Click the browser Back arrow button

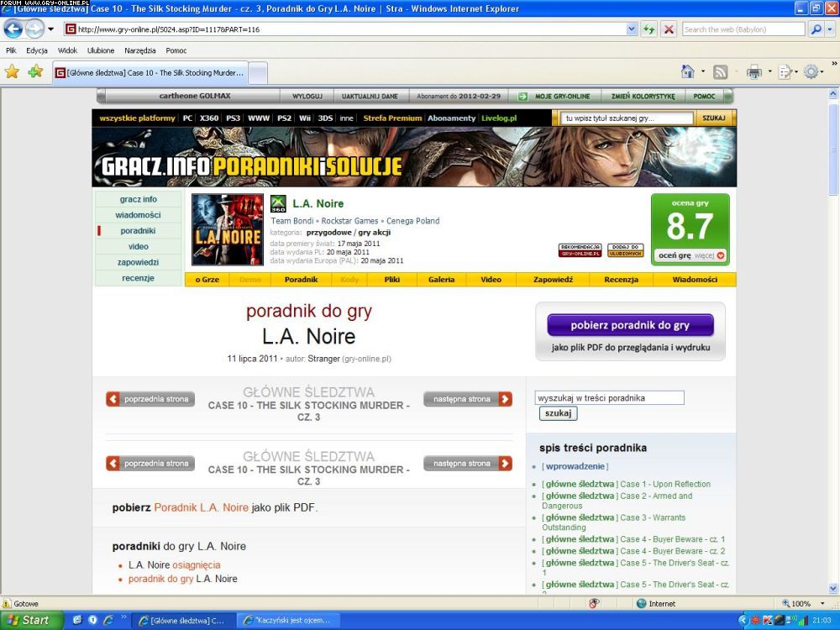tap(13, 29)
